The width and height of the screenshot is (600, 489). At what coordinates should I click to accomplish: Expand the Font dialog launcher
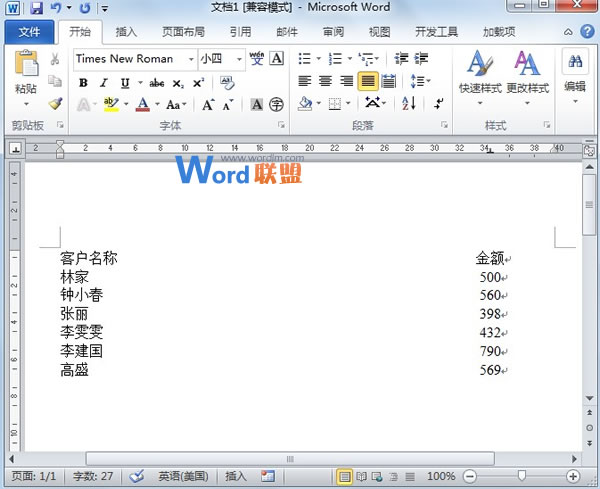click(x=281, y=125)
